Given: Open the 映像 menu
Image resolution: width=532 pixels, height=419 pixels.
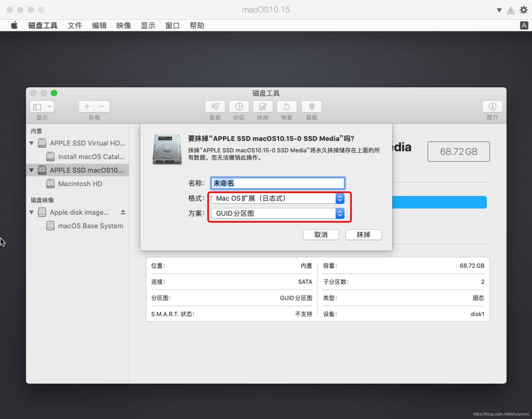Looking at the screenshot, I should point(124,25).
